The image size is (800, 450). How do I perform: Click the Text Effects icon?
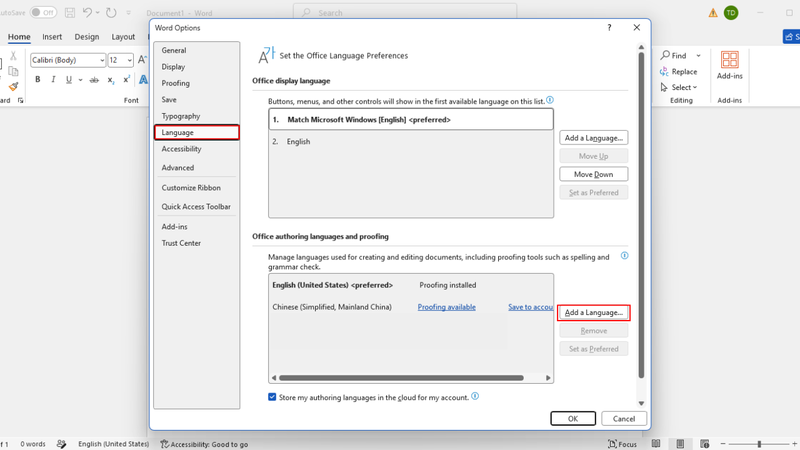[143, 80]
